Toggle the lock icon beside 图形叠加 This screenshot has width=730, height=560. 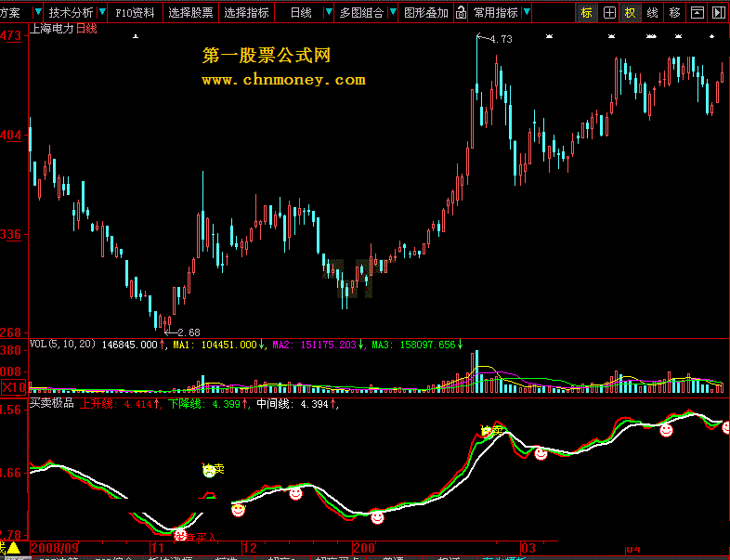[461, 13]
